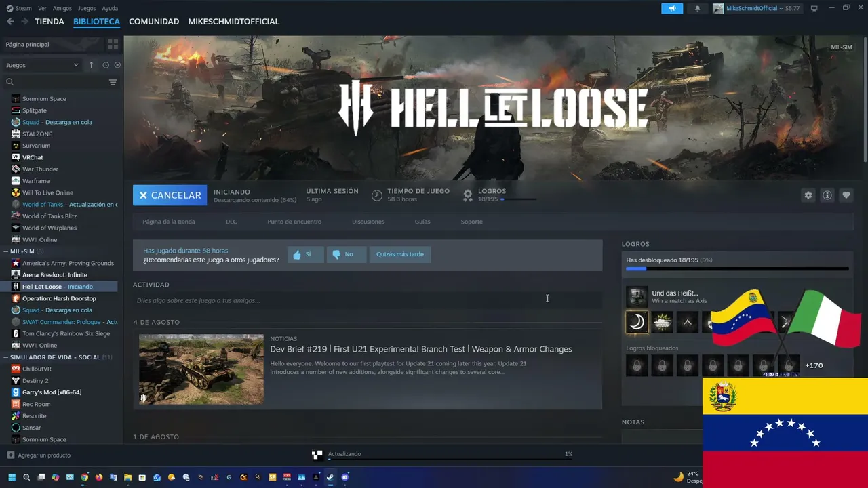The width and height of the screenshot is (868, 488).
Task: Switch library to grid collections view
Action: click(x=113, y=44)
